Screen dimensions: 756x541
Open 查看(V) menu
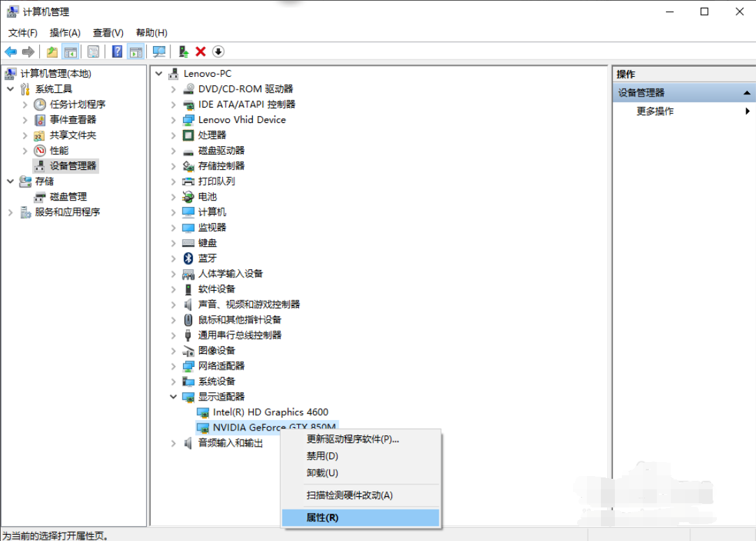tap(108, 33)
